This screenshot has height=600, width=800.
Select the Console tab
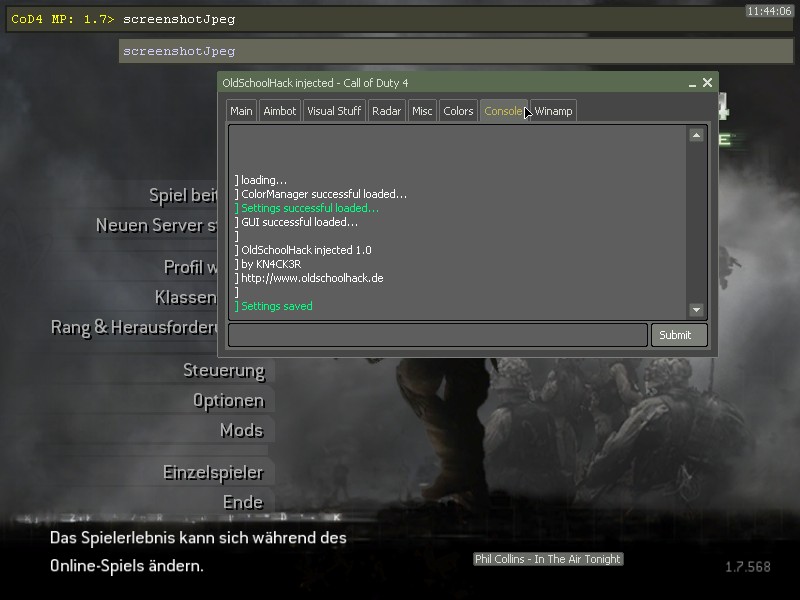504,111
